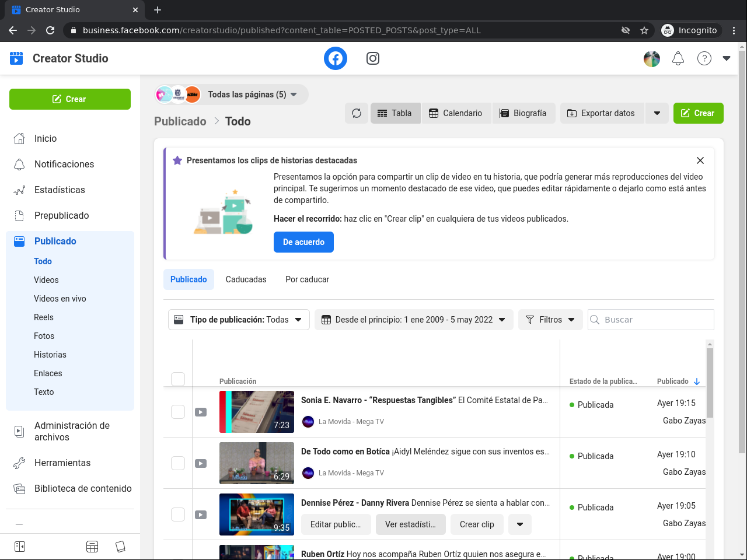This screenshot has width=747, height=560.
Task: Collapse the sidebar using bottom-left panel icon
Action: click(x=20, y=547)
